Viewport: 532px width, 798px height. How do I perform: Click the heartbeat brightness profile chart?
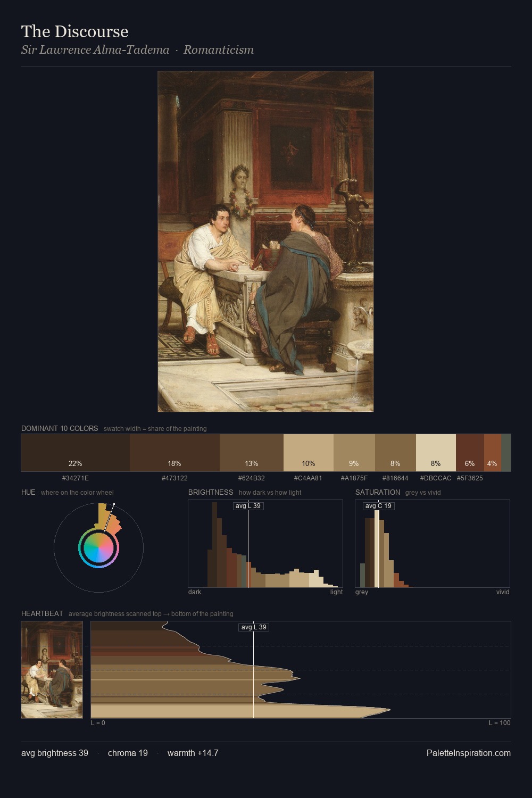(301, 670)
